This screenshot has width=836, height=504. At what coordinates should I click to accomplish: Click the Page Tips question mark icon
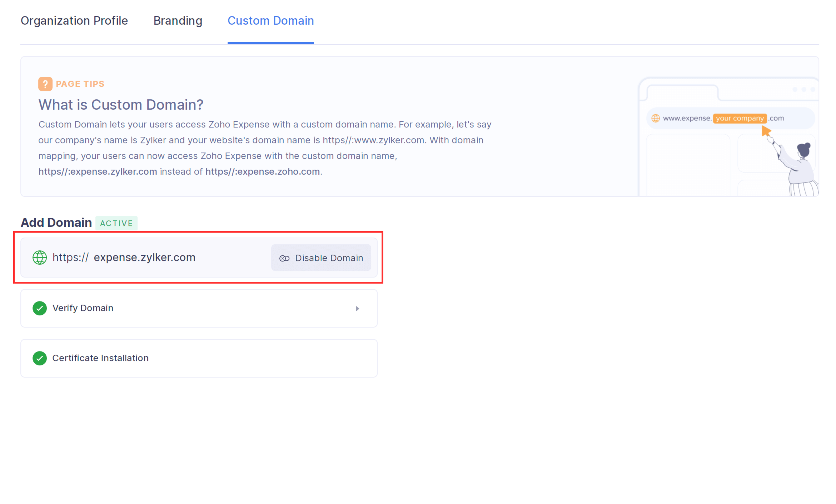45,84
